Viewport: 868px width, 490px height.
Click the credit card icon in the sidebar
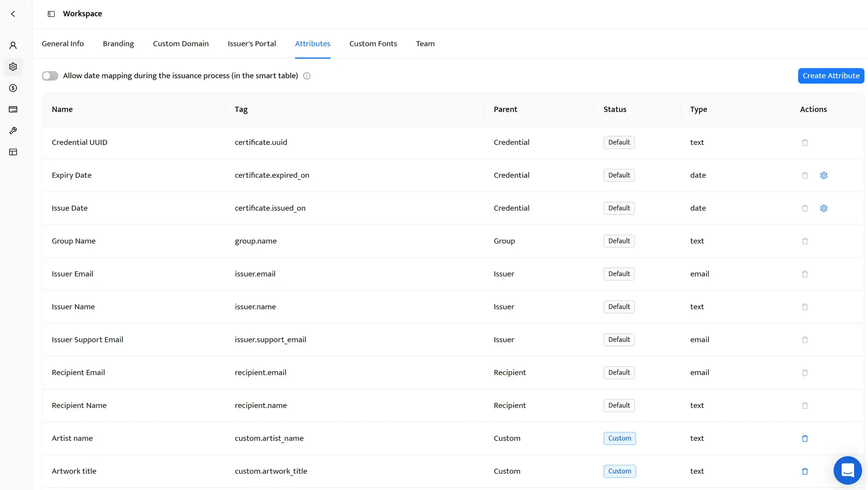13,109
